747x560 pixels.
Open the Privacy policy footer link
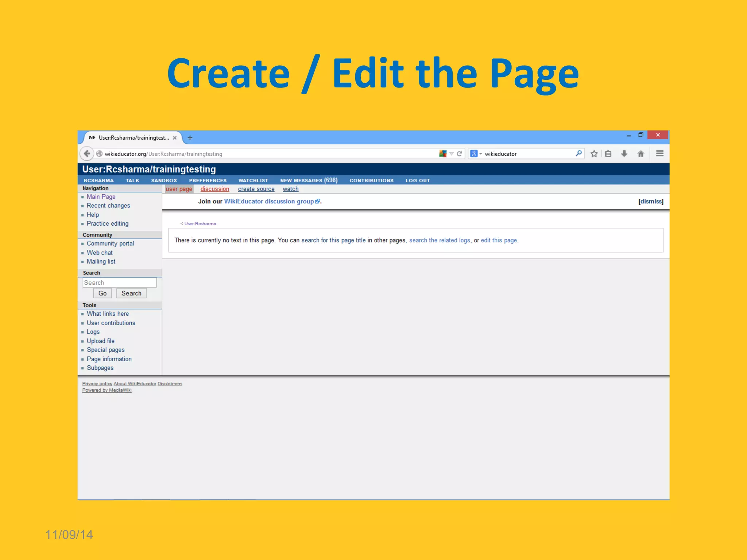coord(97,384)
